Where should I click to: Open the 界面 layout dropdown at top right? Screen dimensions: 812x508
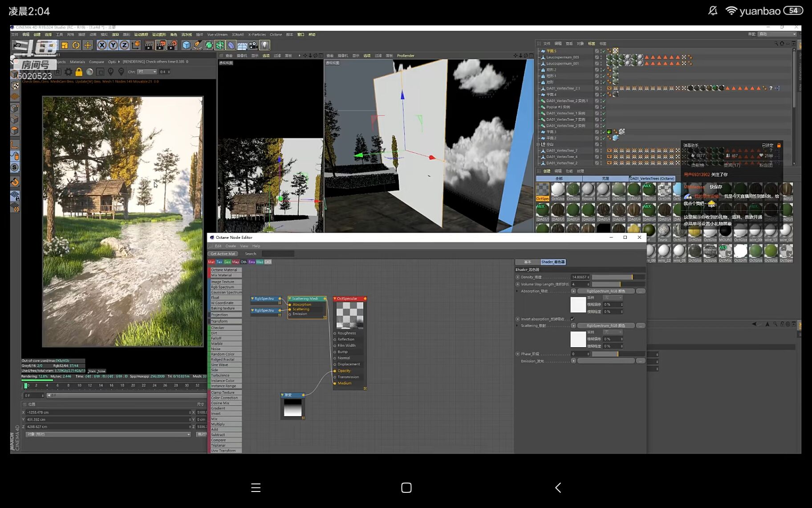tap(777, 34)
